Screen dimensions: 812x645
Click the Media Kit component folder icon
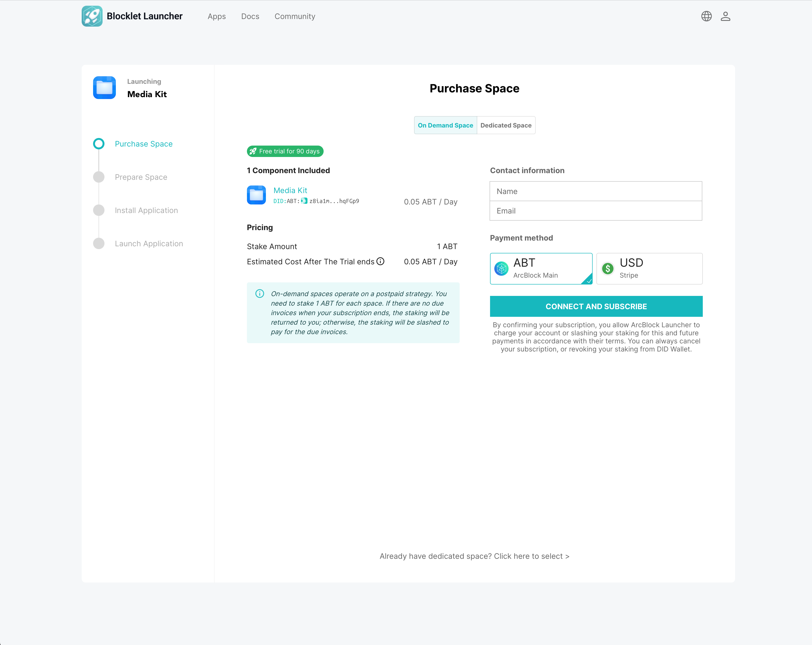(256, 195)
